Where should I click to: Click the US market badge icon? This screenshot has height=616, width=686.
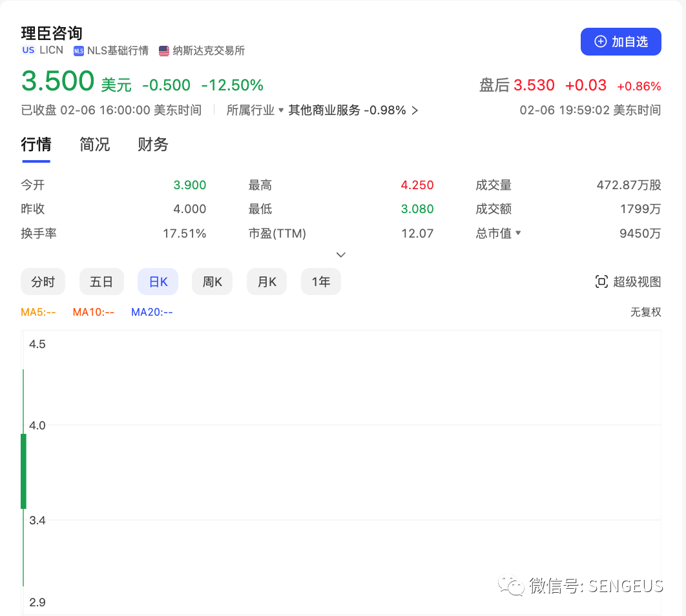[x=28, y=50]
